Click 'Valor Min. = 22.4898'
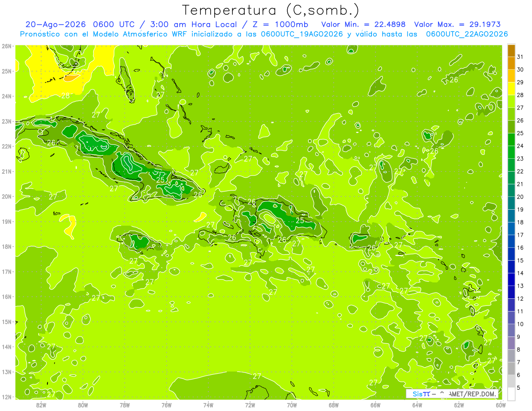Screen dimensions: 532x411 click(364, 24)
